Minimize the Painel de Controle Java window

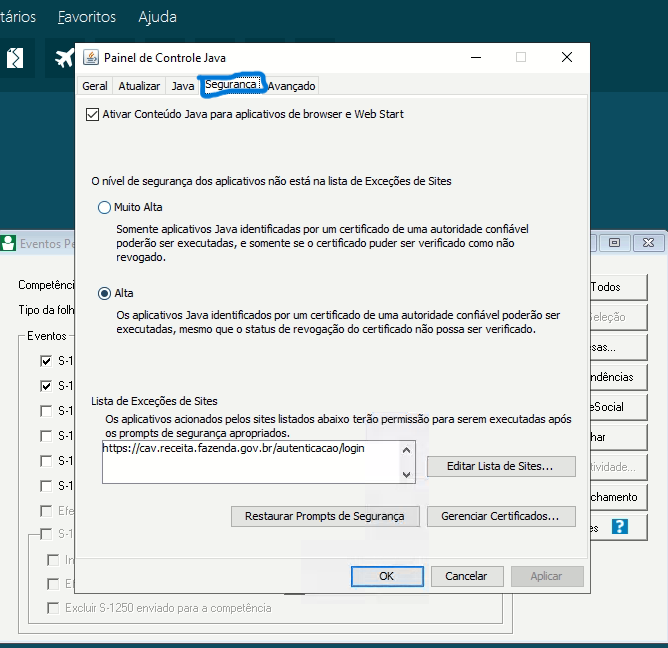tap(476, 57)
